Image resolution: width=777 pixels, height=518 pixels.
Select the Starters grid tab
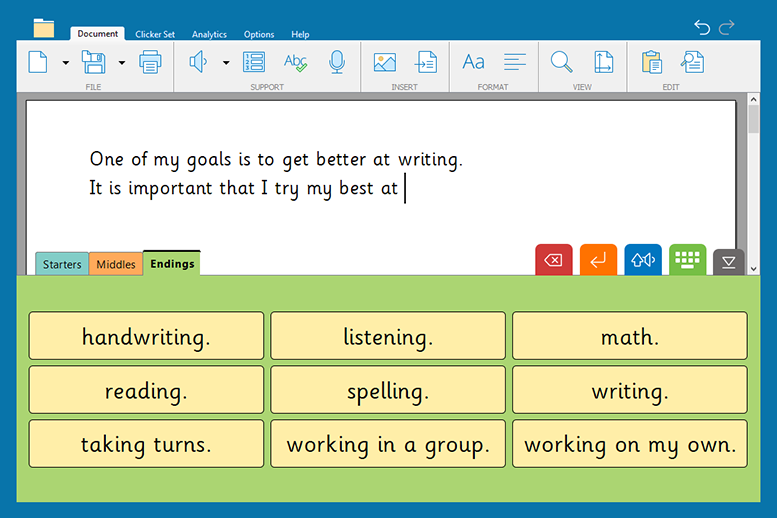[x=62, y=264]
